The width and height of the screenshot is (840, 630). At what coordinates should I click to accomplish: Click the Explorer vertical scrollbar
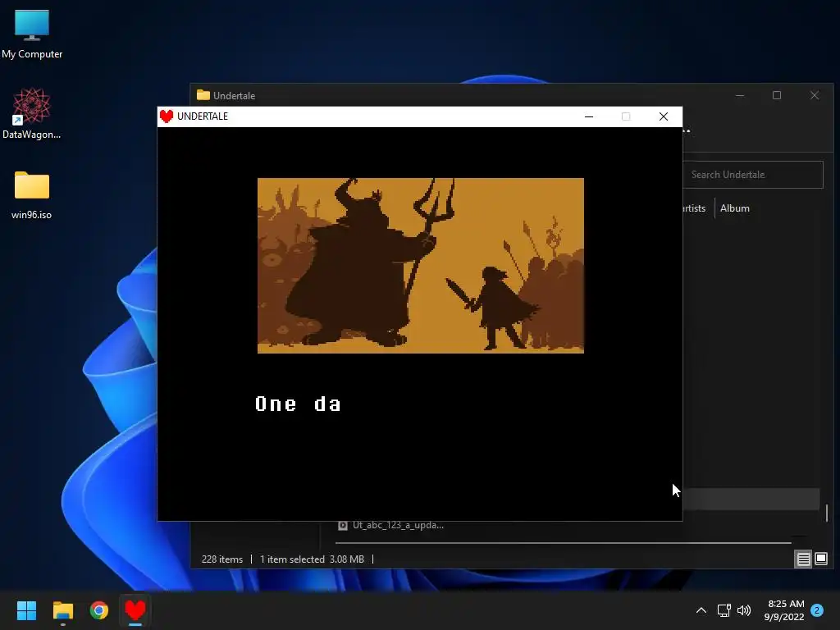(x=827, y=512)
